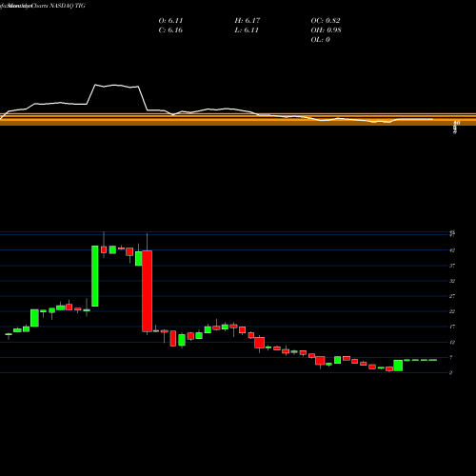Click the last large green candle on the right
The image size is (476, 476).
point(398,366)
